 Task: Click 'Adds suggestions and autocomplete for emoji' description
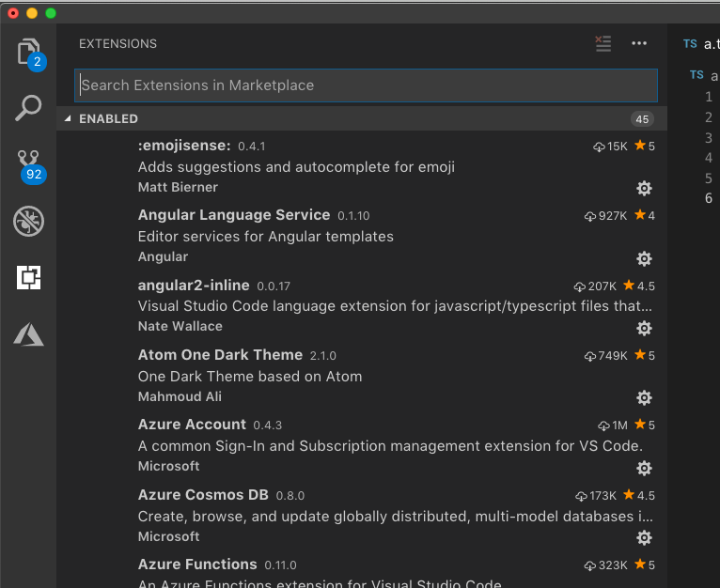[x=296, y=167]
